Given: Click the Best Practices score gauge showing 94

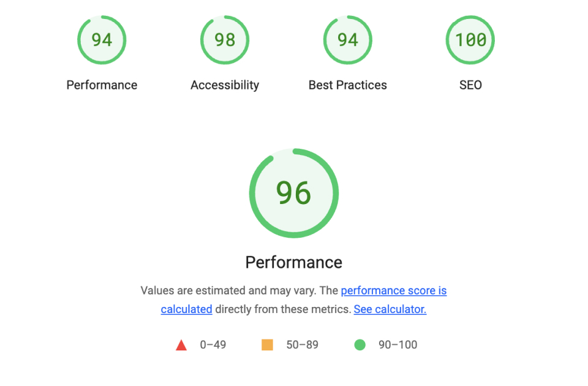Looking at the screenshot, I should [x=347, y=40].
